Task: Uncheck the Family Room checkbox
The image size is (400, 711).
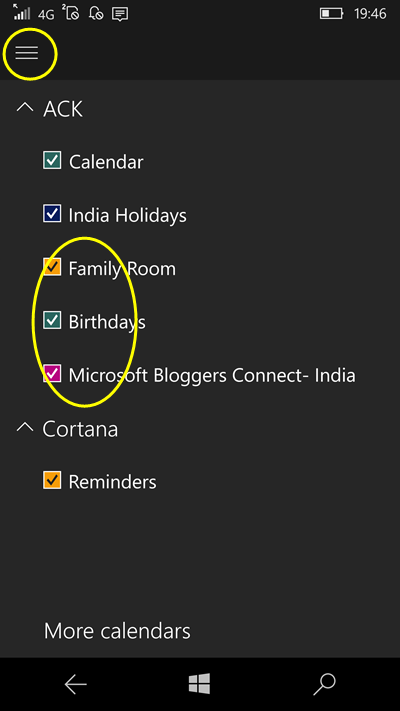Action: [x=52, y=267]
